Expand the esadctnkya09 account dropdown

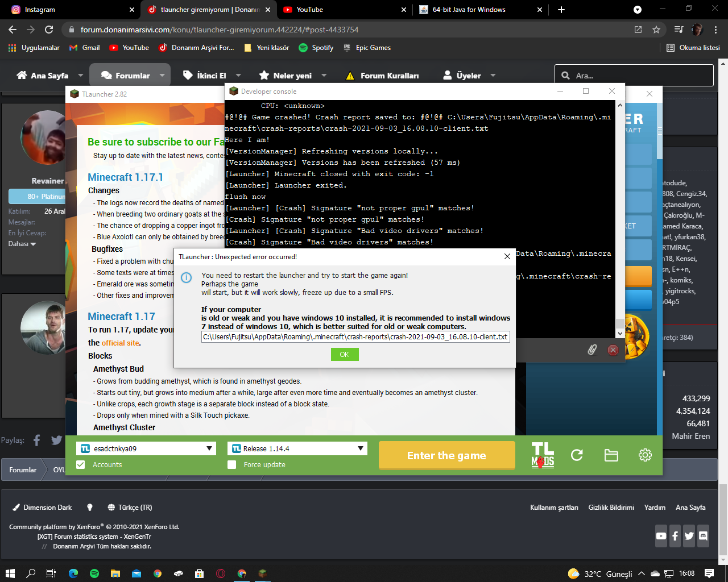pos(146,448)
